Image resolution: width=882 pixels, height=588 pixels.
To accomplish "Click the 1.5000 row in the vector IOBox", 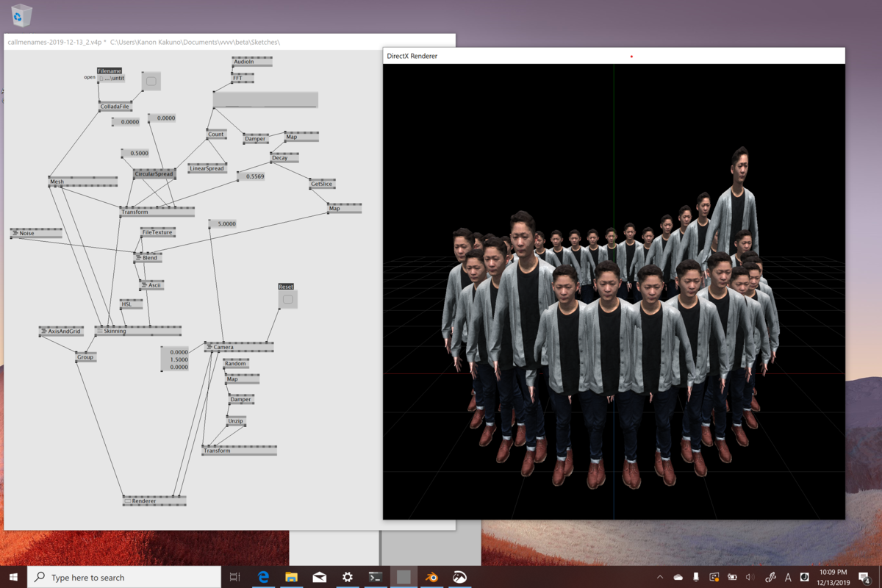I will pyautogui.click(x=176, y=359).
